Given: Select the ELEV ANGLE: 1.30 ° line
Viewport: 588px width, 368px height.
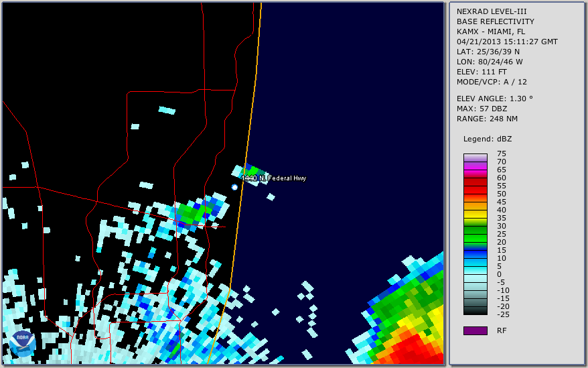Looking at the screenshot, I should point(494,99).
